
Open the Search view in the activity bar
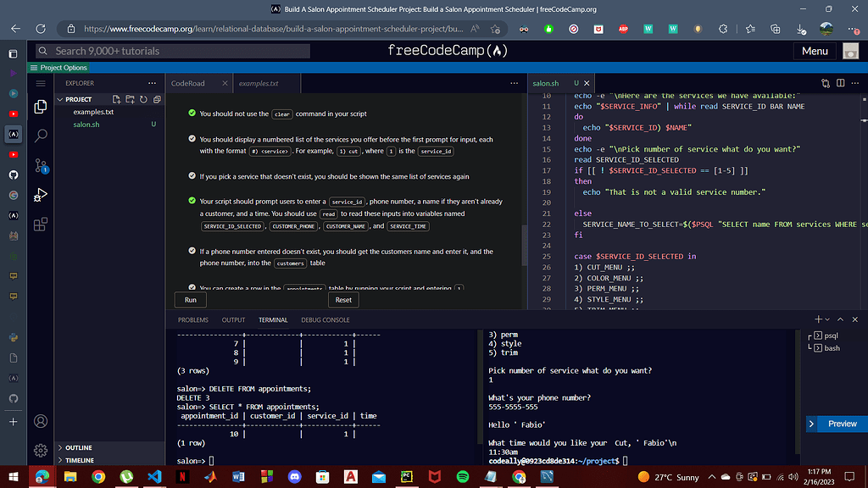click(40, 136)
